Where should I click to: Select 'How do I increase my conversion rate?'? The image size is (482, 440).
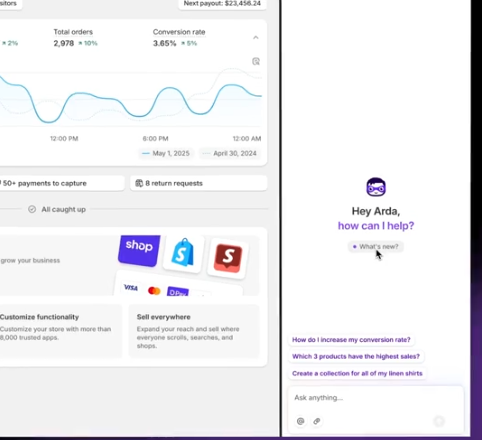tap(351, 340)
